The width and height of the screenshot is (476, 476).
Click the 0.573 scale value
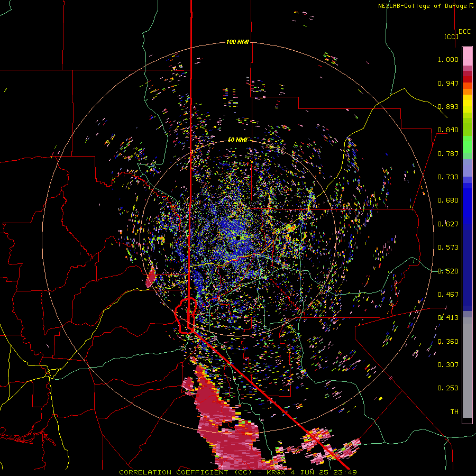click(448, 248)
